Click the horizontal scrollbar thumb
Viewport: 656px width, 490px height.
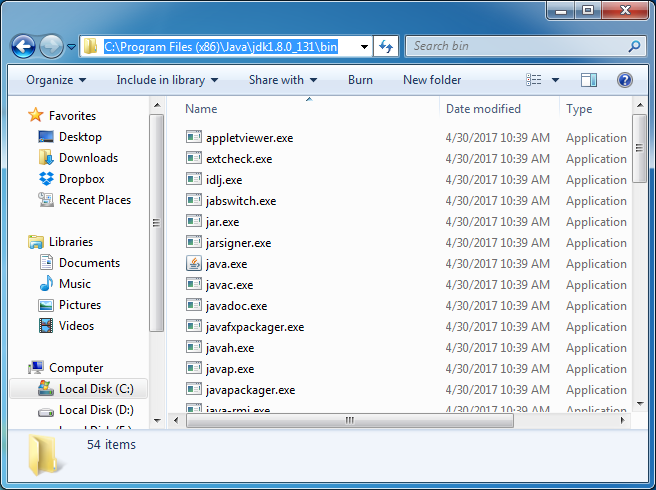point(350,420)
